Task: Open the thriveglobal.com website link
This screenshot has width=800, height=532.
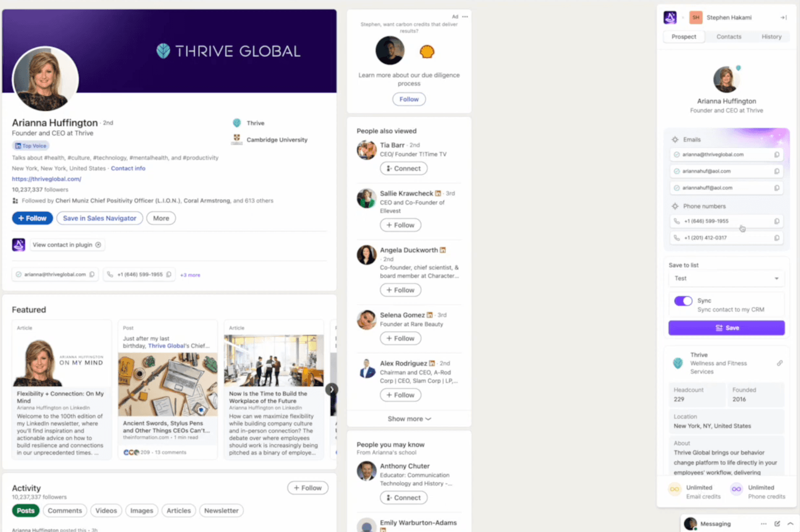Action: 46,179
